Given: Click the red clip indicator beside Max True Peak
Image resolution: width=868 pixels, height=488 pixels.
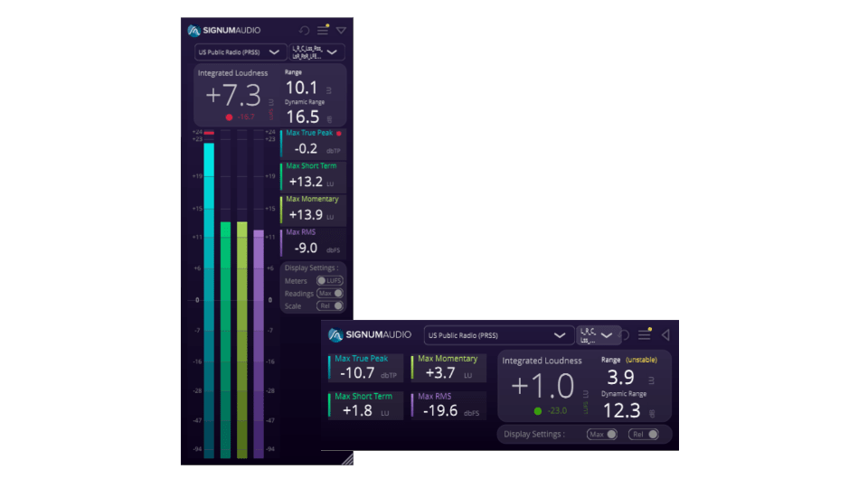Looking at the screenshot, I should (x=339, y=134).
